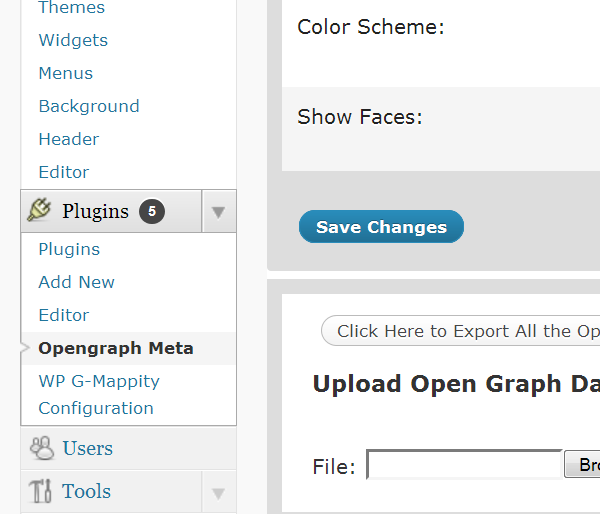600x514 pixels.
Task: Go to Menus settings
Action: point(65,73)
